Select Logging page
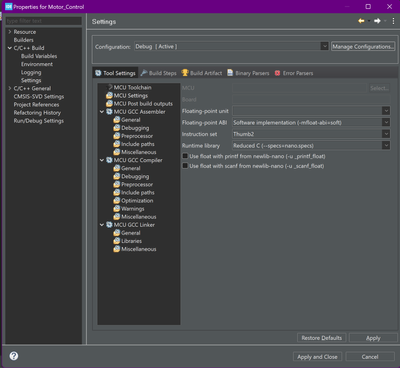 [31, 72]
